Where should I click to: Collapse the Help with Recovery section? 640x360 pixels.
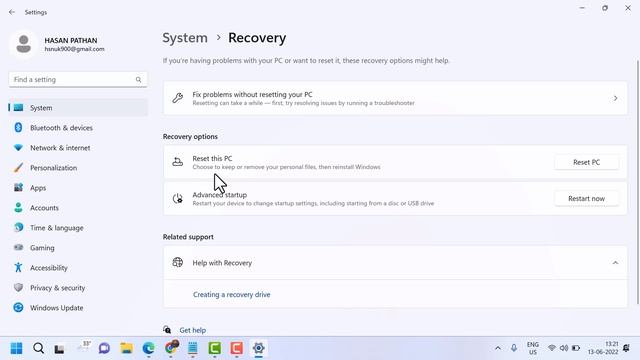(x=615, y=263)
